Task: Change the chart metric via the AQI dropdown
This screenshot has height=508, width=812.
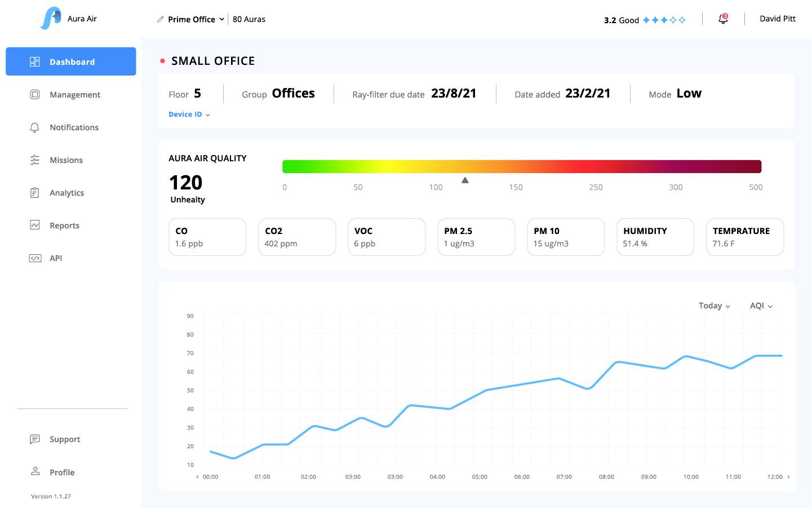Action: (760, 306)
